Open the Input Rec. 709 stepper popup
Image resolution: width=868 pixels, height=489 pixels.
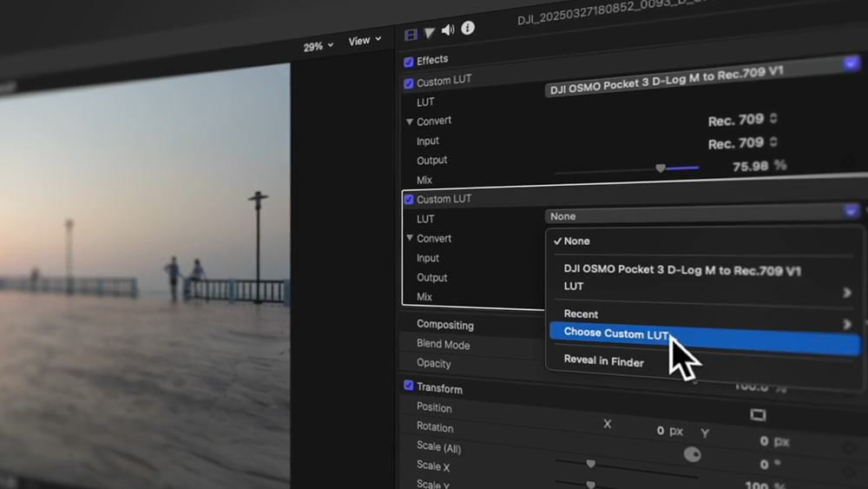pos(743,120)
